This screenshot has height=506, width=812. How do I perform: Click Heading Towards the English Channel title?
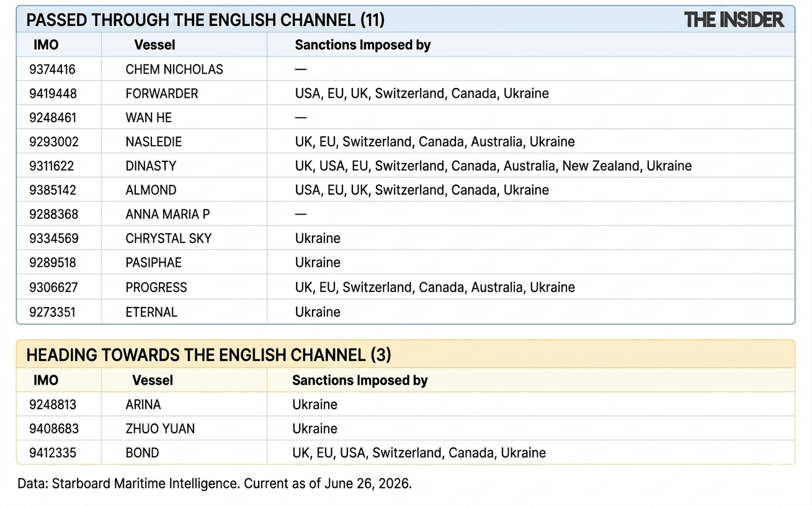[x=208, y=355]
